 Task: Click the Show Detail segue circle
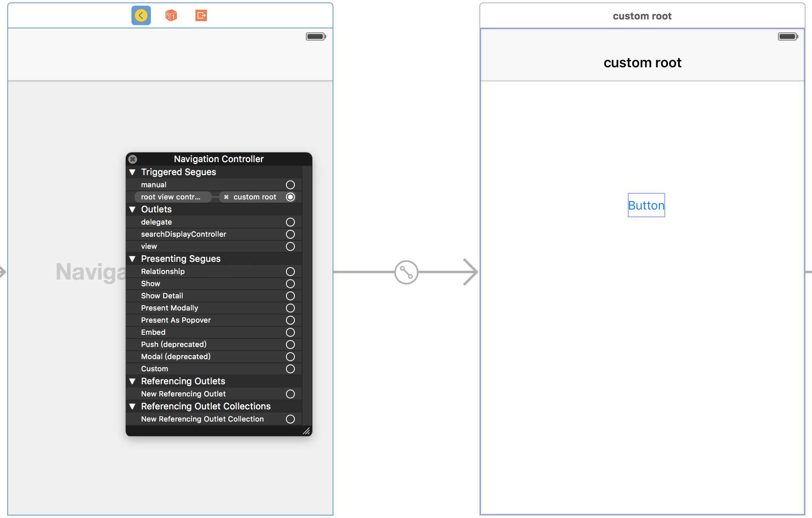290,296
